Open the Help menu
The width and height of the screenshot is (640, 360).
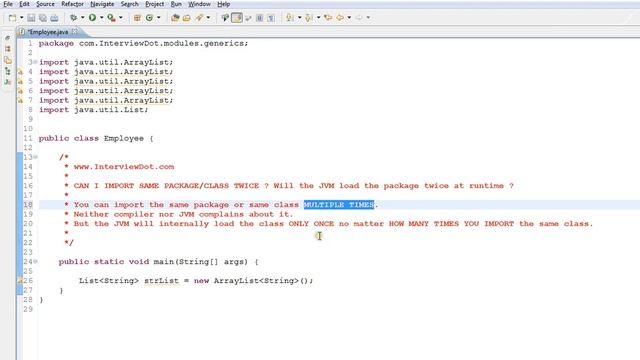(x=223, y=4)
